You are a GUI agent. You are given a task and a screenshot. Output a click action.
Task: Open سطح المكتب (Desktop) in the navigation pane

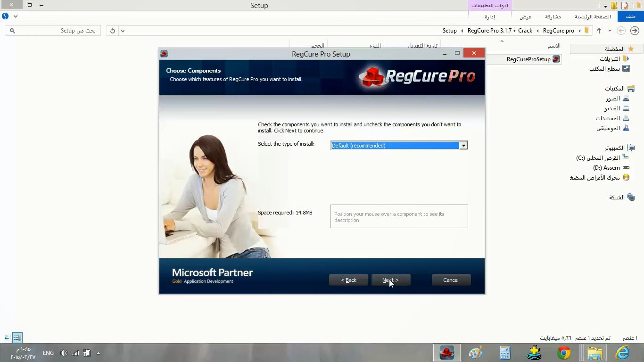[609, 69]
